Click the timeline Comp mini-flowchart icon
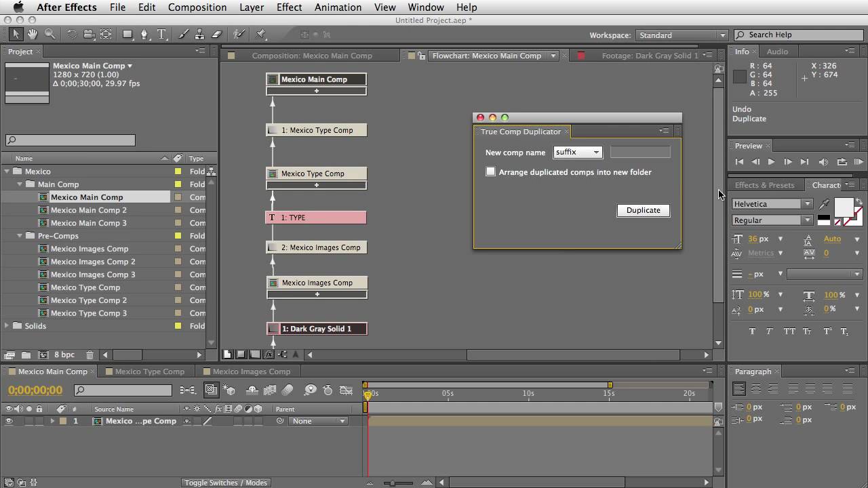Image resolution: width=868 pixels, height=488 pixels. pyautogui.click(x=188, y=390)
